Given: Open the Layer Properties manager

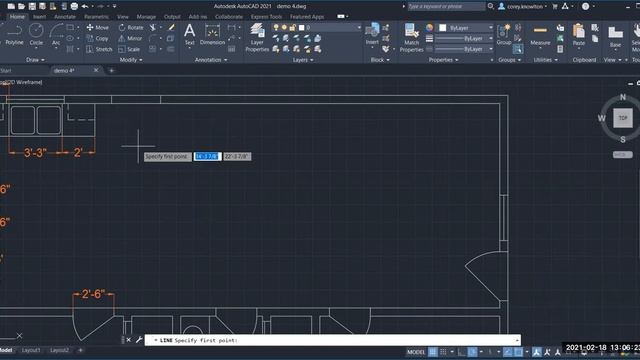Looking at the screenshot, I should (x=257, y=38).
